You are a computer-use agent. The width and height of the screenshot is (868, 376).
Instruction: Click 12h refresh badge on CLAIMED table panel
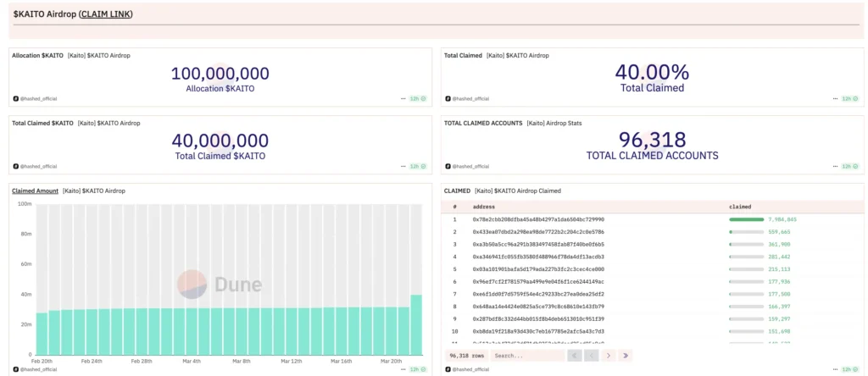[849, 369]
